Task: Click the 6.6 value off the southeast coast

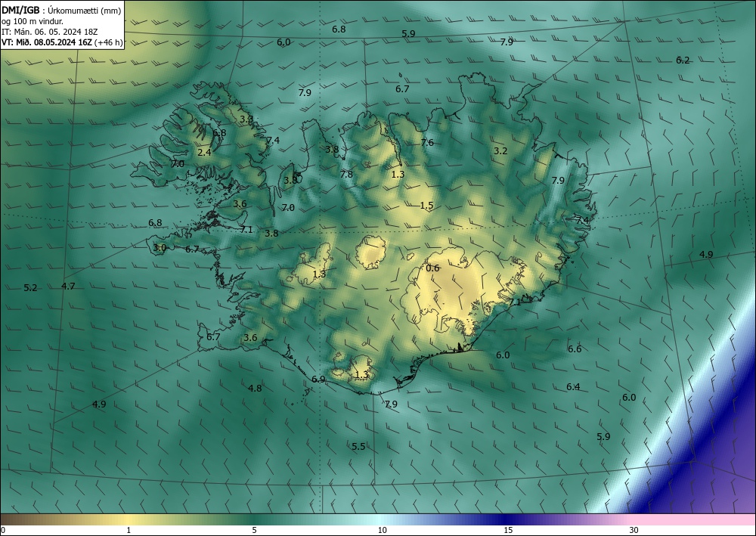Action: [x=575, y=349]
